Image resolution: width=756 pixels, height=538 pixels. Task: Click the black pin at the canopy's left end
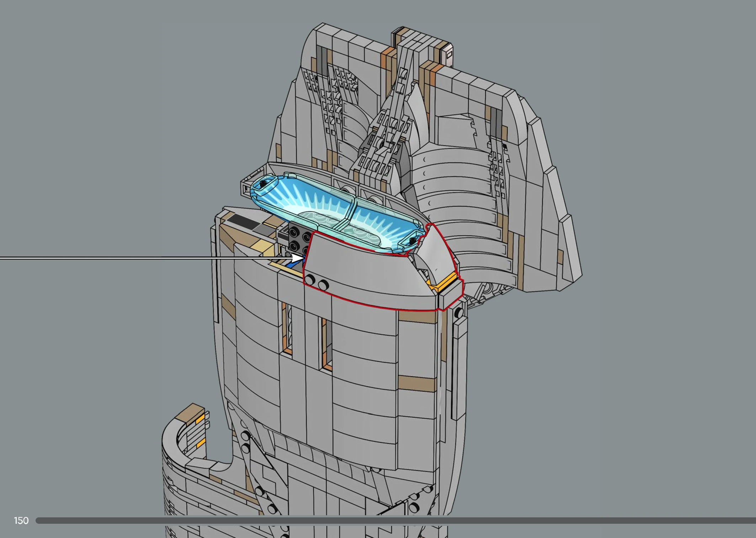coord(263,184)
